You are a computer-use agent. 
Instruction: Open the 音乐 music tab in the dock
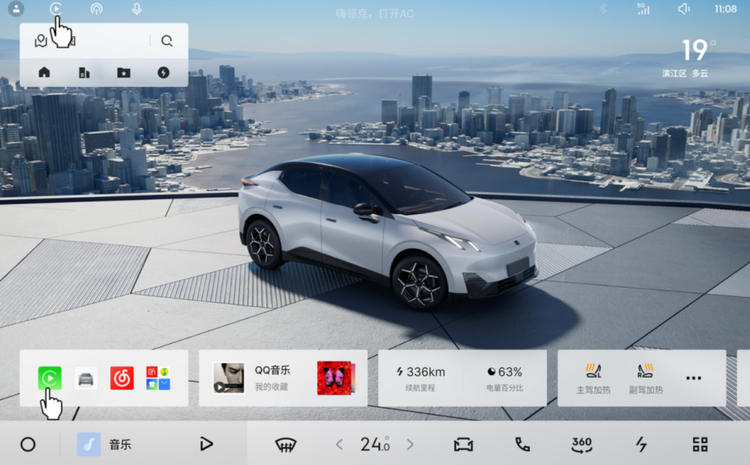105,445
